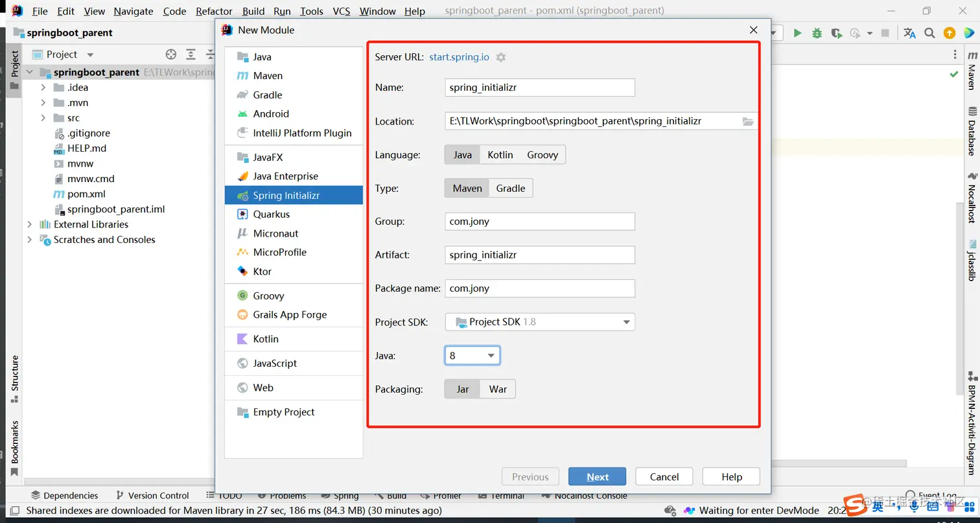Open the Project SDK dropdown

[540, 321]
